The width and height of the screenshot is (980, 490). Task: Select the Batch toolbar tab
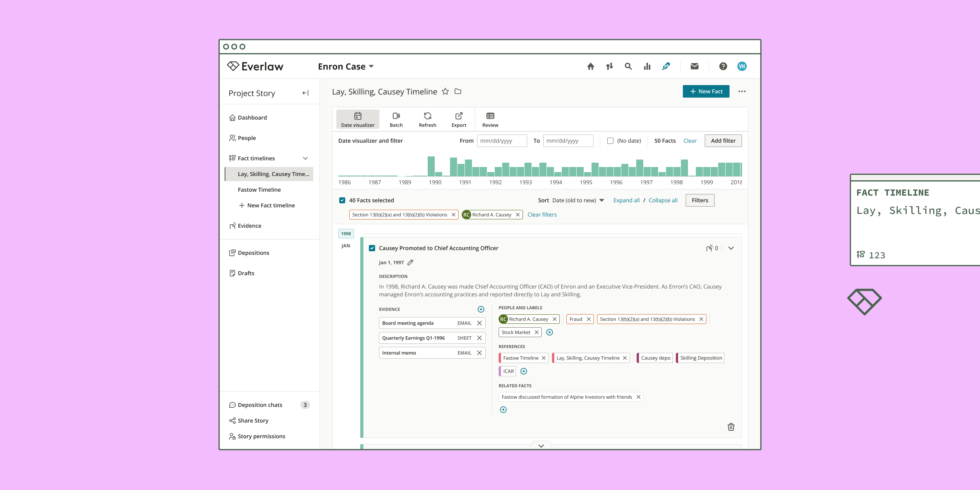click(396, 119)
